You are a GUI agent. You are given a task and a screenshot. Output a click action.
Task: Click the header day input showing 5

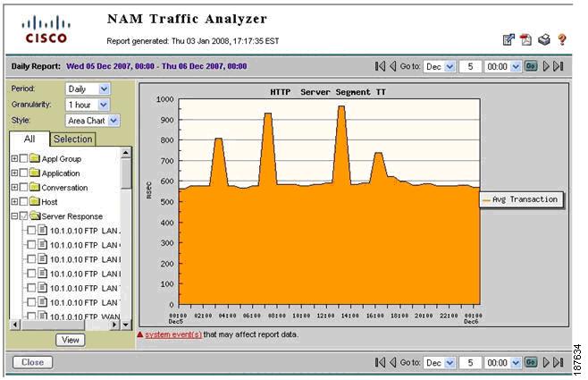point(470,67)
